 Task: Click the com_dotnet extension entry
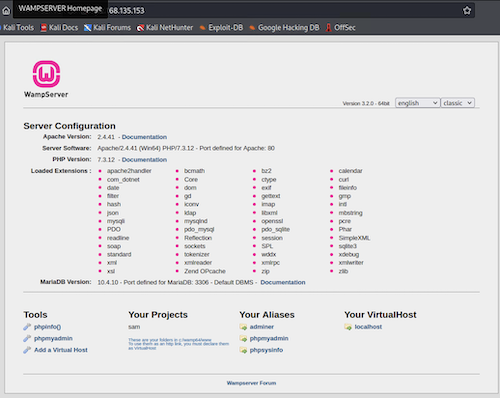coord(123,180)
